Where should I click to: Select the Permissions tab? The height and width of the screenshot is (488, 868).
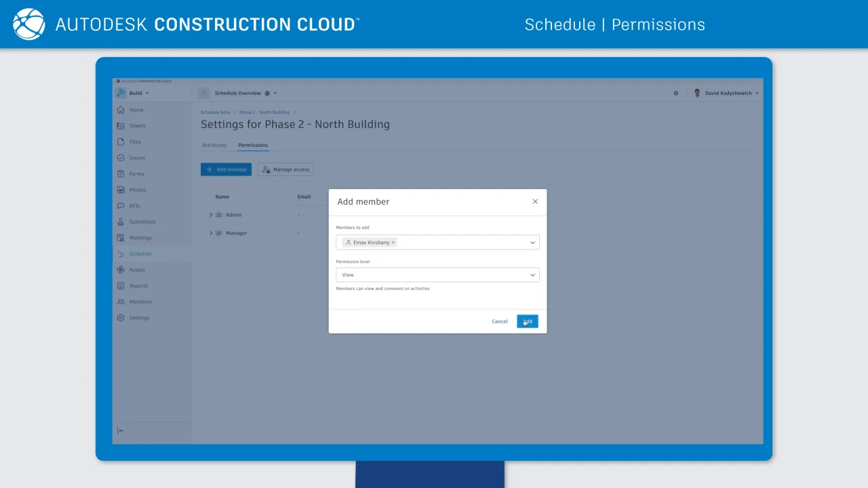coord(253,145)
